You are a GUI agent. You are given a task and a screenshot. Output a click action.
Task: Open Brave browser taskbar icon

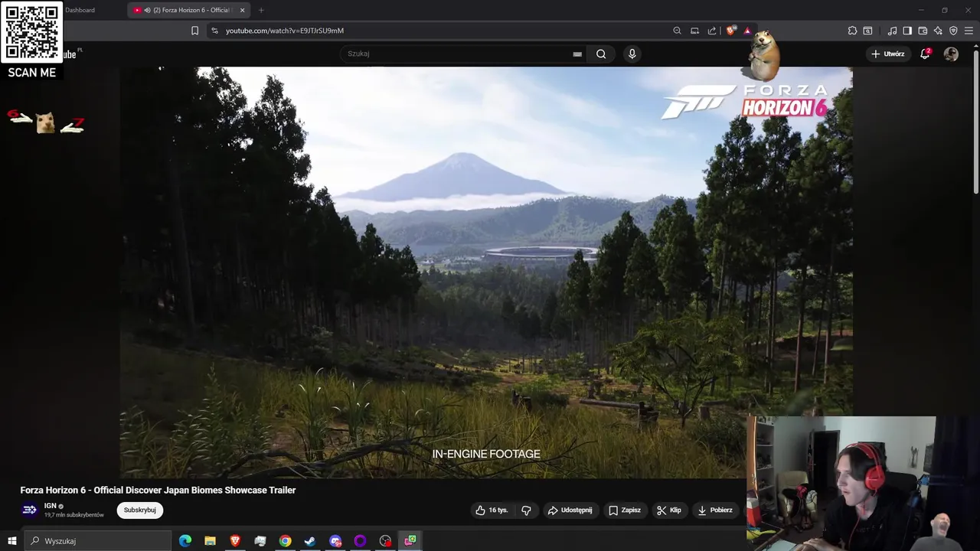(235, 541)
